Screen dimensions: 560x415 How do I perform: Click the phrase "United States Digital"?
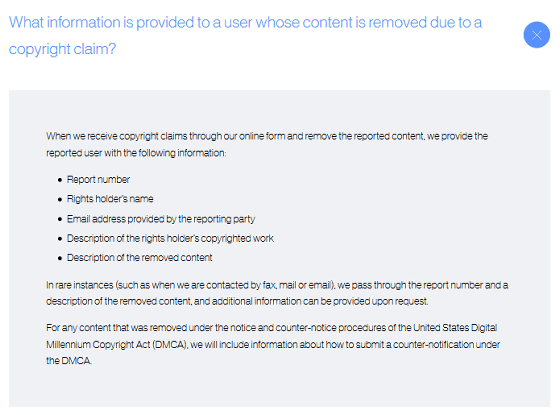[455, 328]
